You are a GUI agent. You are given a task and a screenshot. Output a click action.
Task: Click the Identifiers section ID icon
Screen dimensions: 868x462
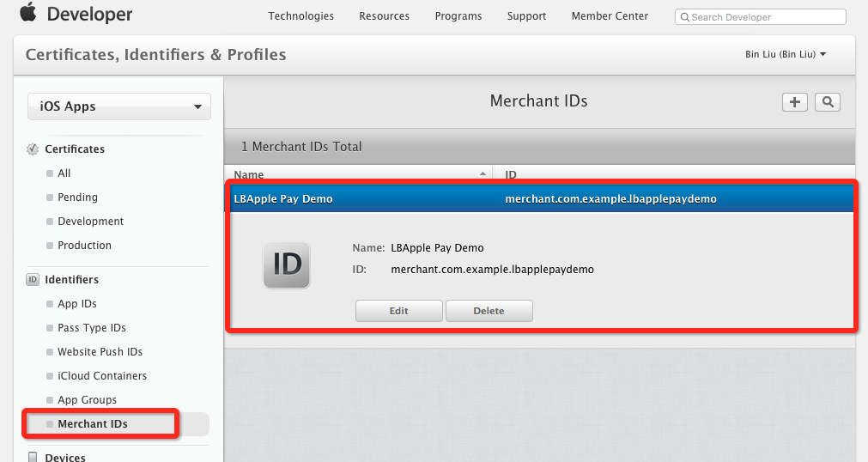[x=33, y=280]
